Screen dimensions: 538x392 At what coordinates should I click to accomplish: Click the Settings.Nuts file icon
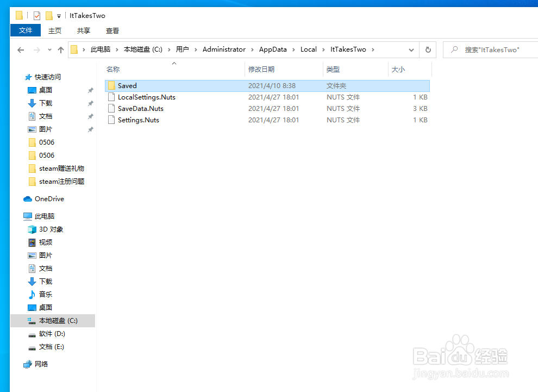point(111,120)
